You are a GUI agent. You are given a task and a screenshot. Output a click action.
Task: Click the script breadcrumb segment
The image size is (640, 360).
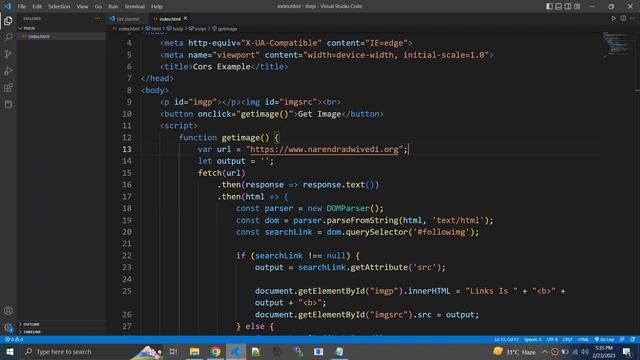[x=198, y=29]
